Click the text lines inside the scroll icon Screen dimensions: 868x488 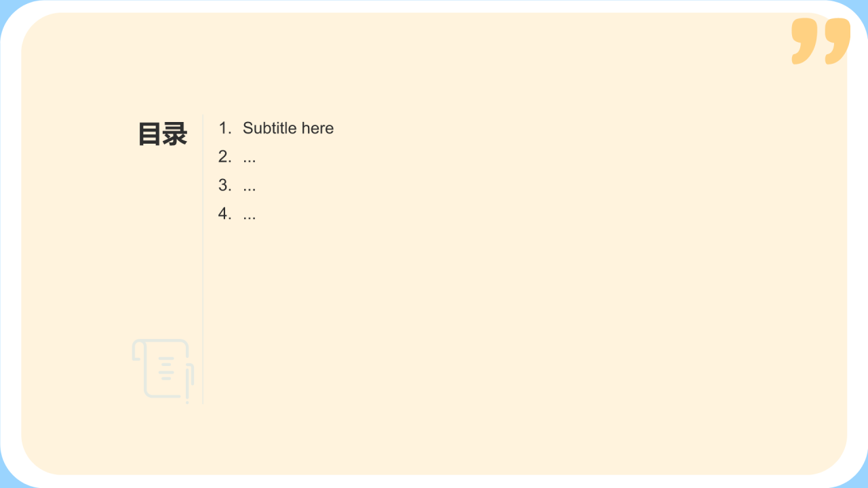click(x=166, y=368)
